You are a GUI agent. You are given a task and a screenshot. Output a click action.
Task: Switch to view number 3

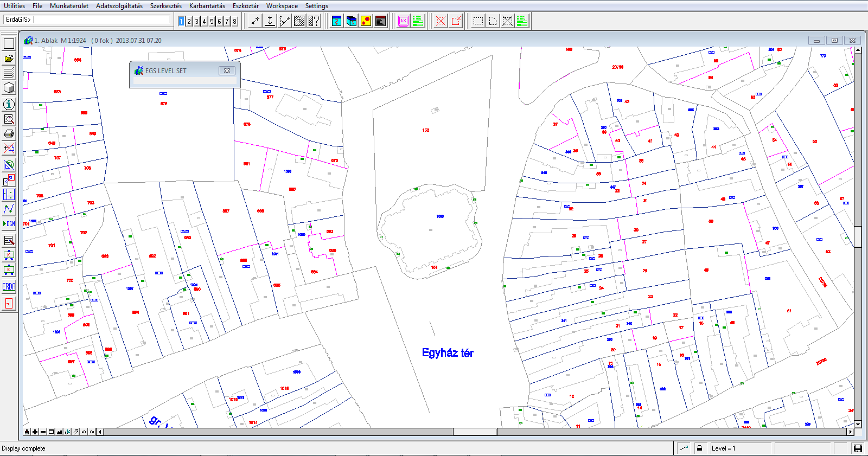[196, 21]
